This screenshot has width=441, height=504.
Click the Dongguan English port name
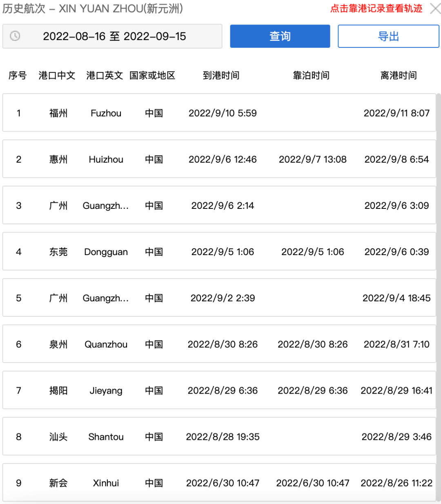pyautogui.click(x=106, y=252)
